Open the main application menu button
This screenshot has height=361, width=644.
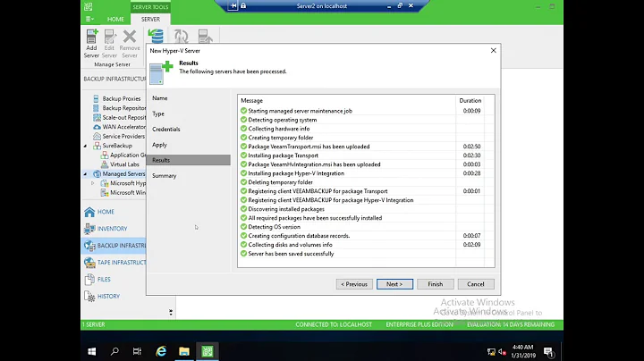tap(89, 19)
